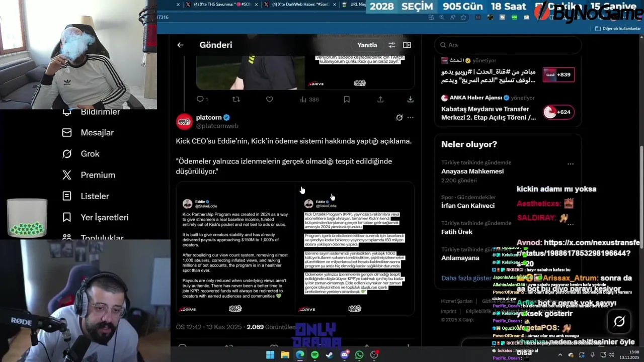Open ANKA Kabataş Meydanı broadcast title
This screenshot has width=644, height=362.
[489, 113]
